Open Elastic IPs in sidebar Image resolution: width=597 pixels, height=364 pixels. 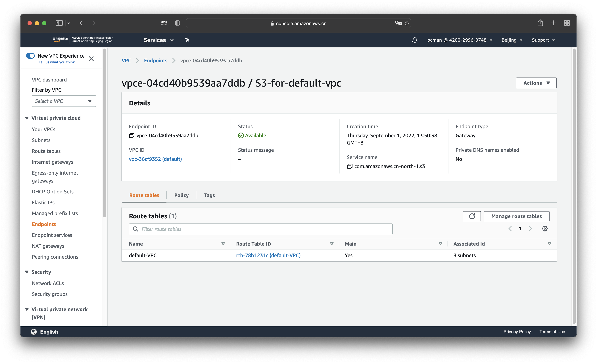point(43,202)
